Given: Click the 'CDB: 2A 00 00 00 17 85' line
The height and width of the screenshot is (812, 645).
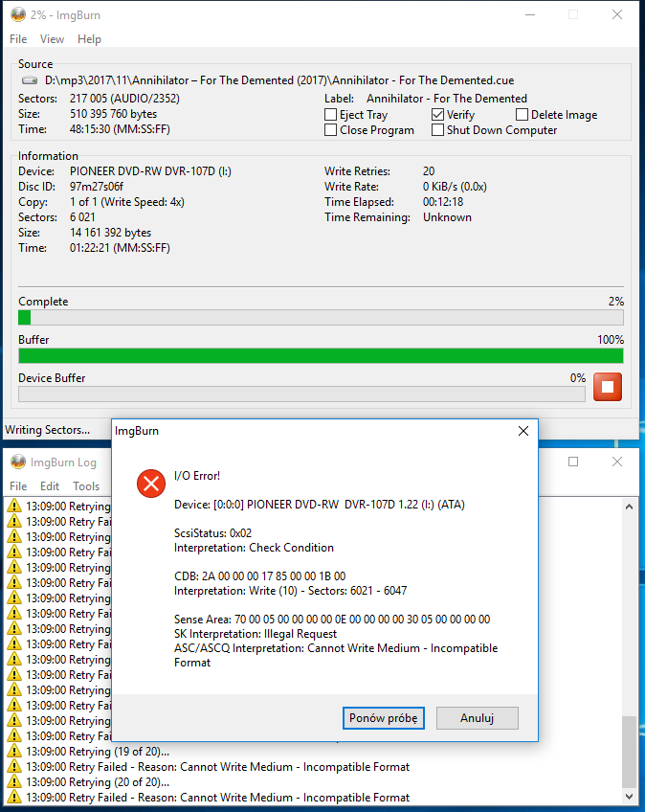Looking at the screenshot, I should (260, 576).
